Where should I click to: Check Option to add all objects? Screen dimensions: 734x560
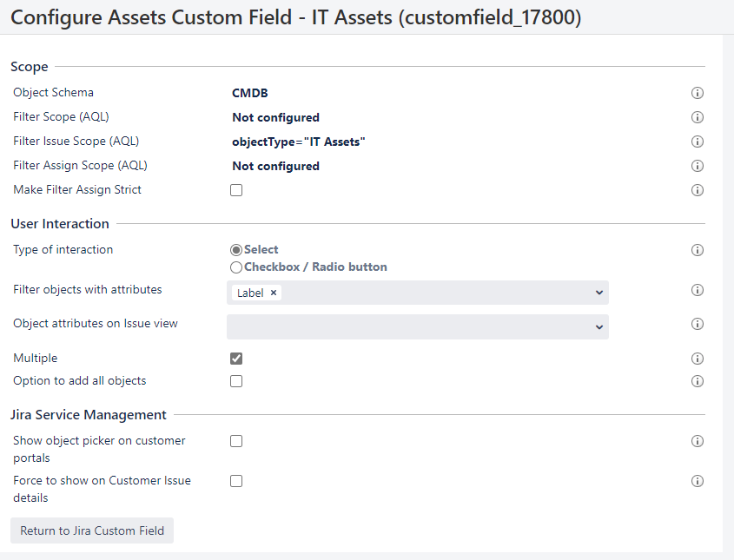235,380
